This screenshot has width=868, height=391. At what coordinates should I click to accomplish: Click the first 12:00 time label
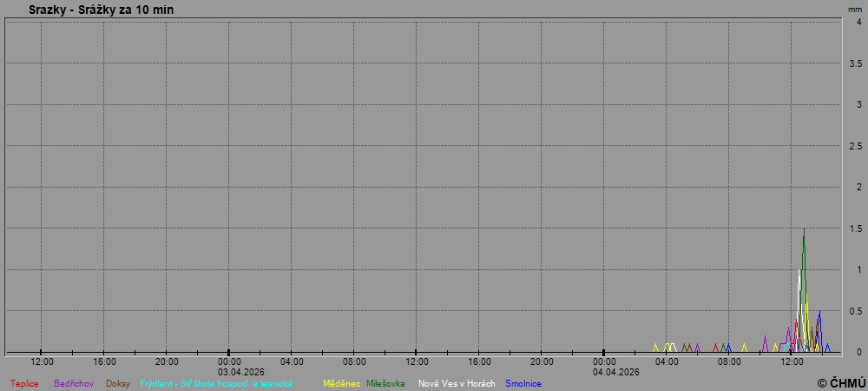click(42, 361)
